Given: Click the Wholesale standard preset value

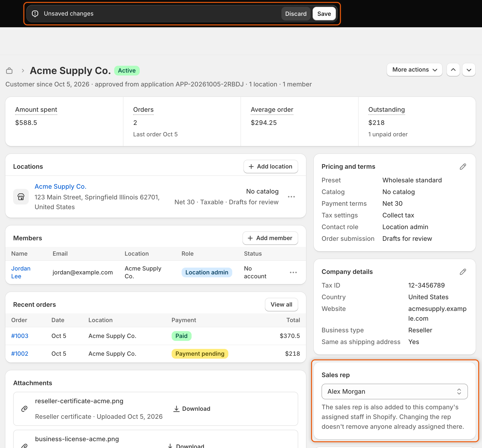Looking at the screenshot, I should click(412, 180).
